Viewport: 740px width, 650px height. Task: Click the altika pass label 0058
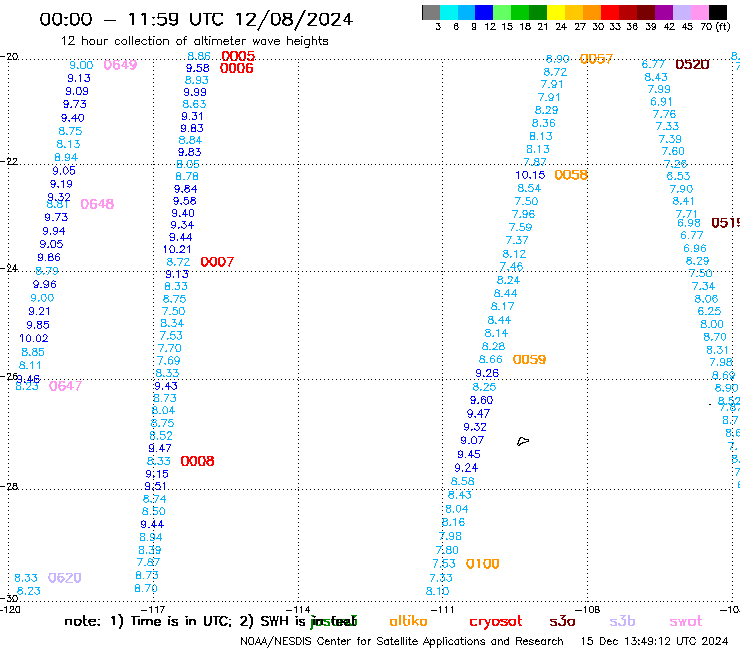571,175
